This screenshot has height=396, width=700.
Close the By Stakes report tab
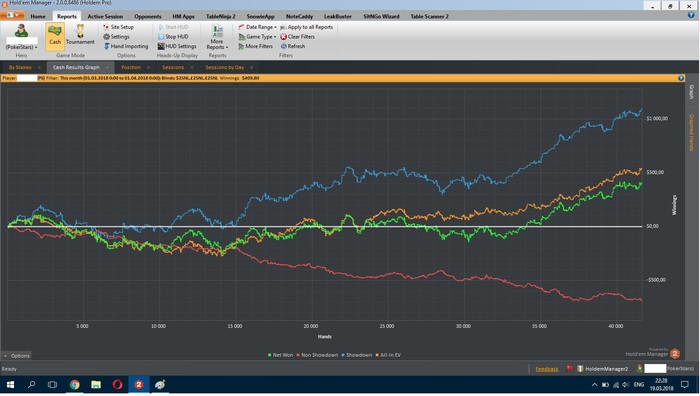coord(39,67)
